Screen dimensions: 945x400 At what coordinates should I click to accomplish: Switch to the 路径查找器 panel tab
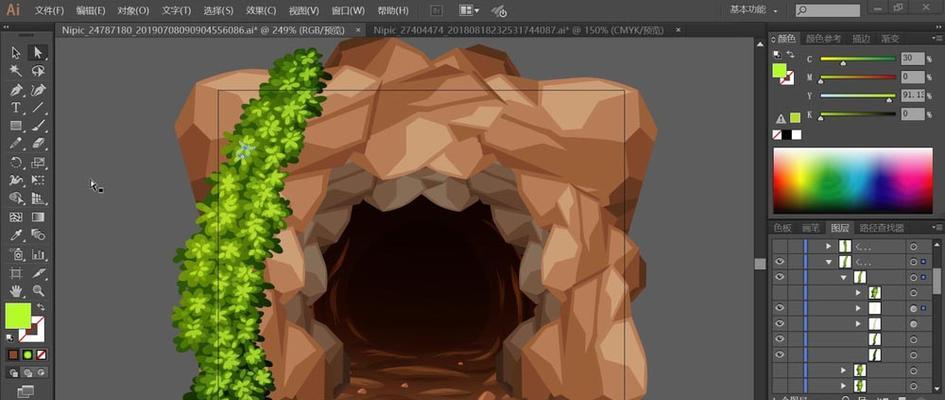tap(881, 228)
